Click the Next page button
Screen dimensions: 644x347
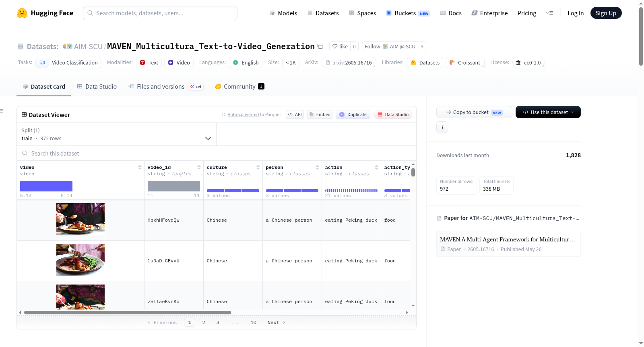pos(277,322)
